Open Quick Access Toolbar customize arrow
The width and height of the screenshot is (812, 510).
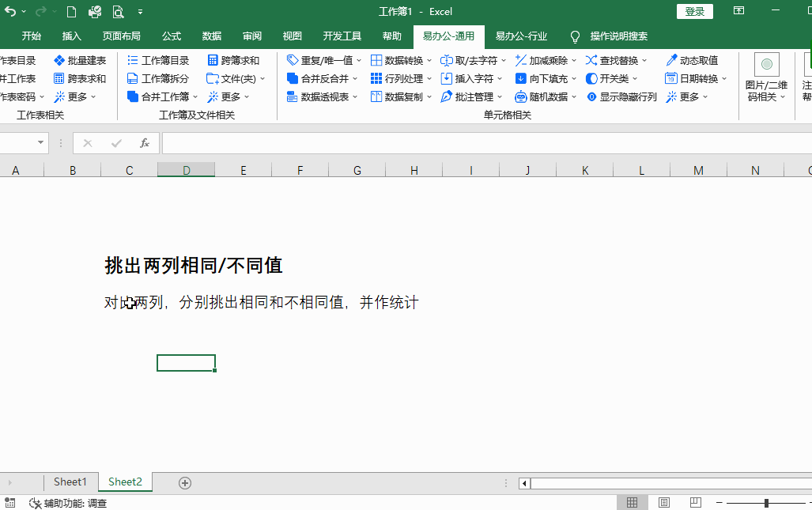pyautogui.click(x=140, y=11)
